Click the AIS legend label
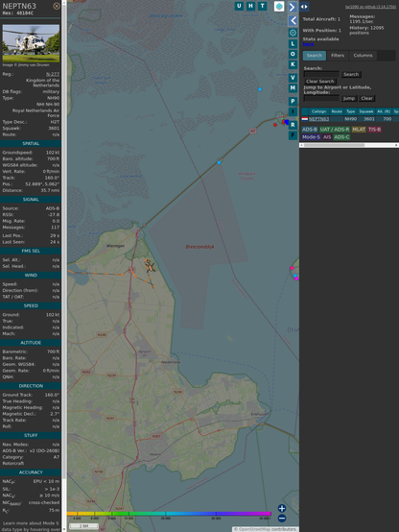Image resolution: width=399 pixels, height=532 pixels. click(327, 137)
